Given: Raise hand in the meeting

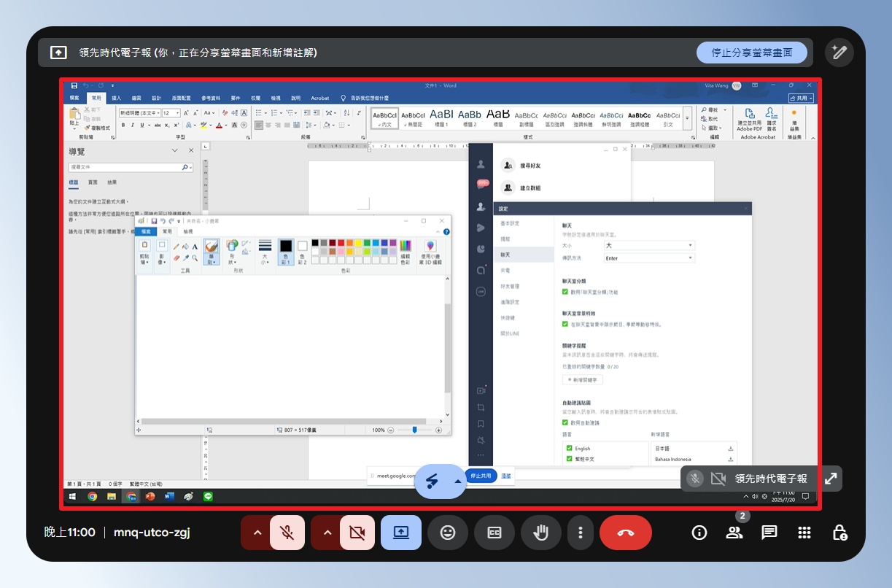Looking at the screenshot, I should point(541,533).
